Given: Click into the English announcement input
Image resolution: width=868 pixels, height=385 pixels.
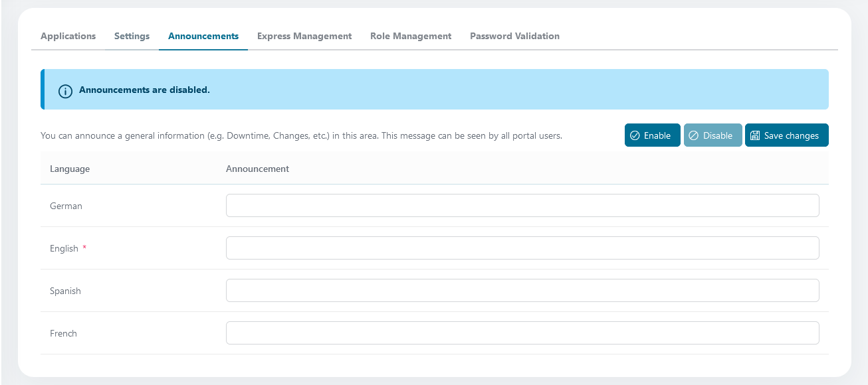Looking at the screenshot, I should [522, 248].
